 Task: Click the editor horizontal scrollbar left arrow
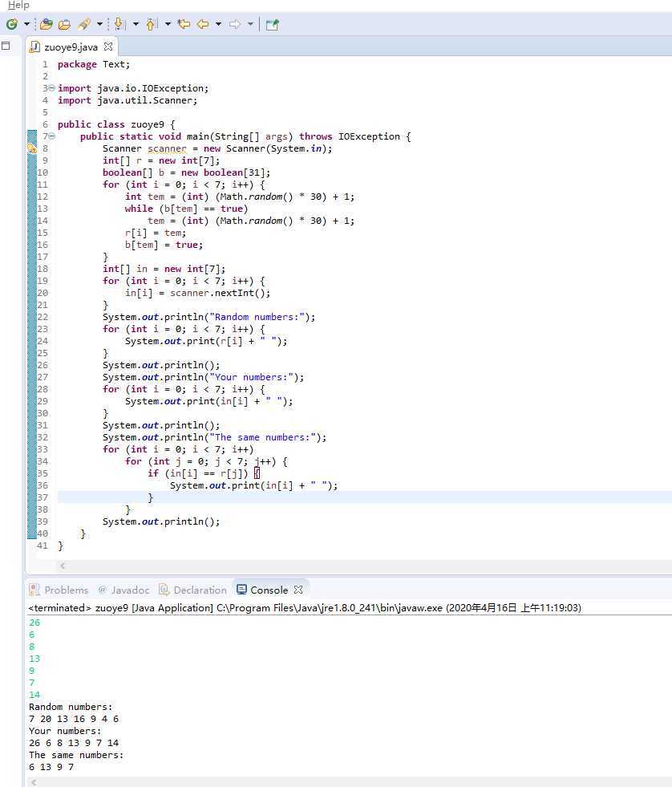pos(63,566)
